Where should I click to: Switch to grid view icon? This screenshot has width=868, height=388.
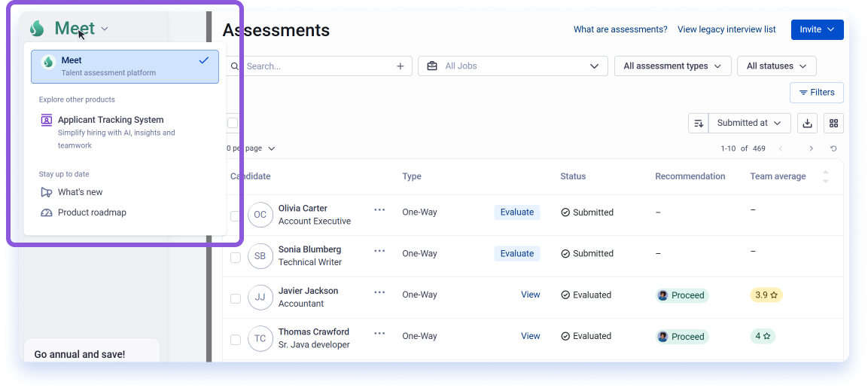click(x=833, y=123)
